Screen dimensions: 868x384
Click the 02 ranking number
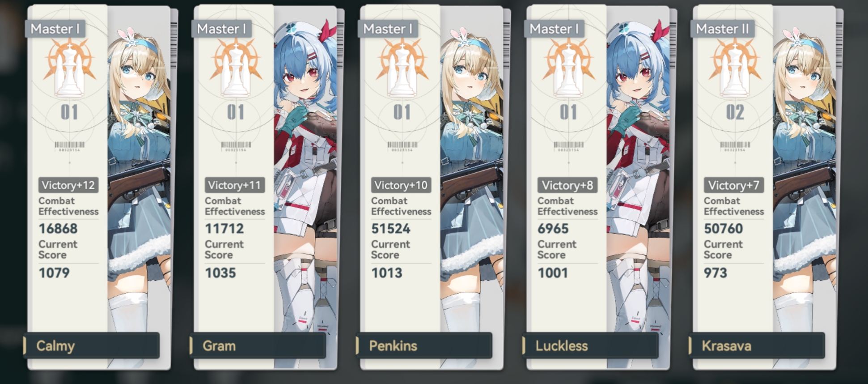click(735, 112)
